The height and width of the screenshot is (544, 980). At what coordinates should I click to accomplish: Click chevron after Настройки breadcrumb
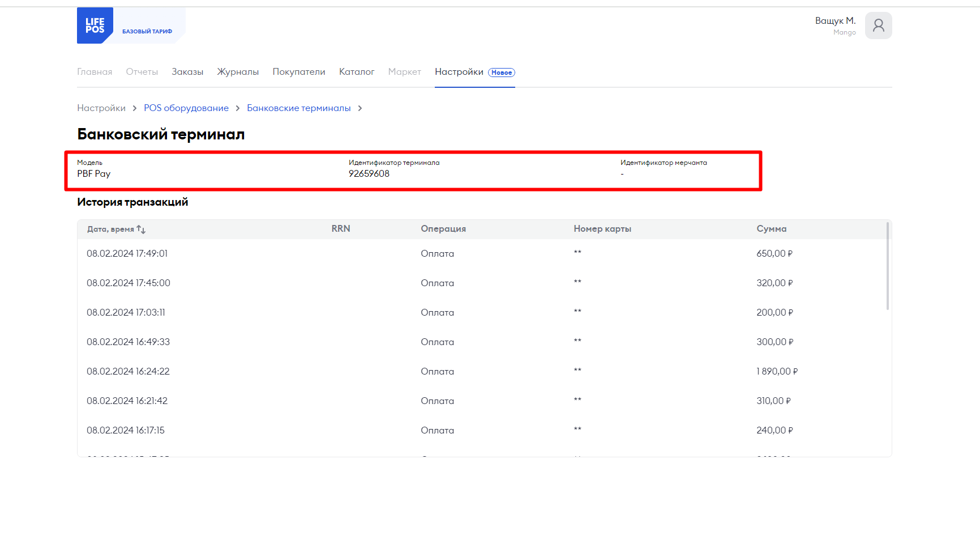pos(135,108)
